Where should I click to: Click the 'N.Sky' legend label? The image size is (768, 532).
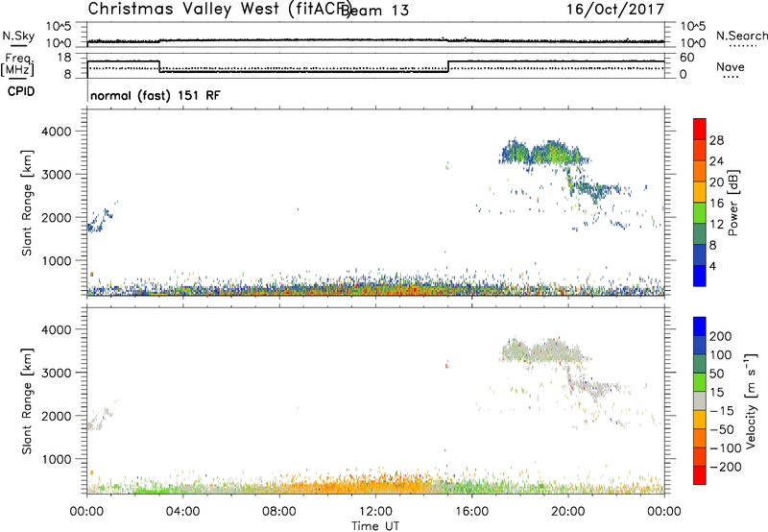tap(18, 36)
